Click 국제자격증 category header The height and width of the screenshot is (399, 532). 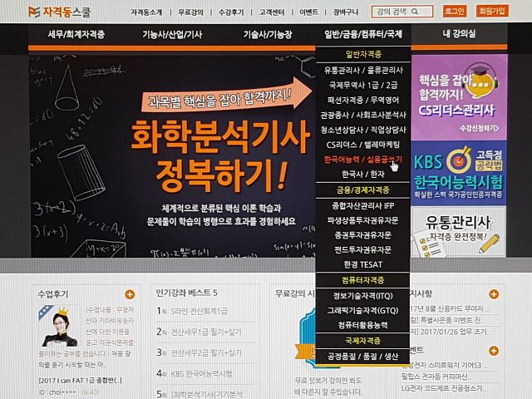[x=363, y=340]
